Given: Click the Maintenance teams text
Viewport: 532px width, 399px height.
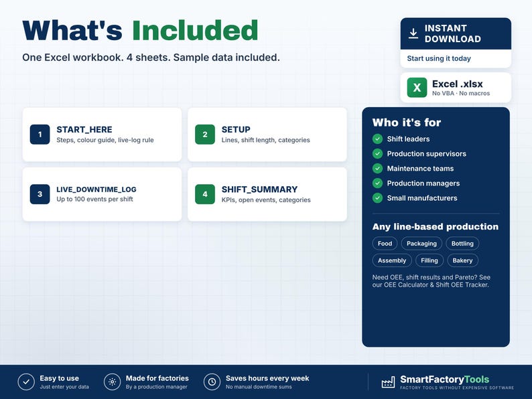Looking at the screenshot, I should (420, 169).
